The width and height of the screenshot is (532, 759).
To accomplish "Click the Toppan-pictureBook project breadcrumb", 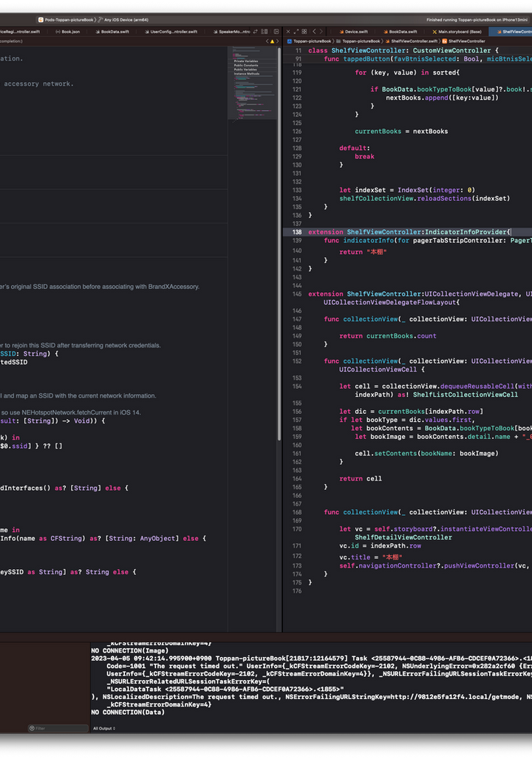I will pyautogui.click(x=309, y=41).
